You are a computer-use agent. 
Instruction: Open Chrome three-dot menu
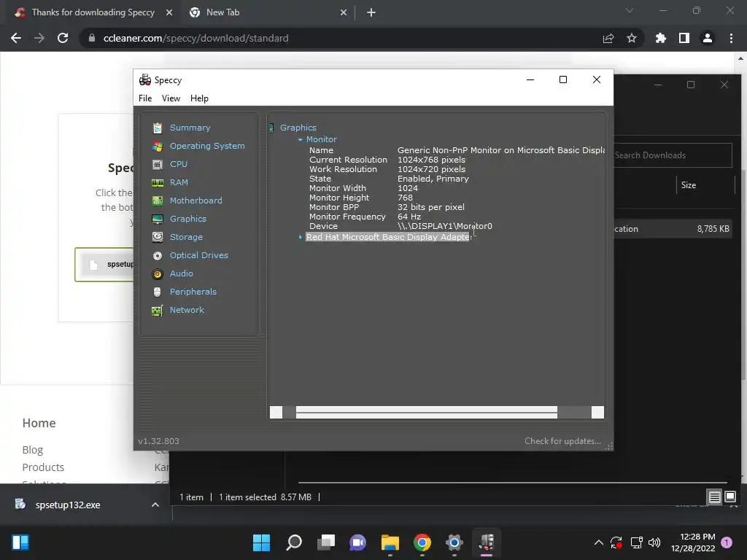pyautogui.click(x=731, y=38)
